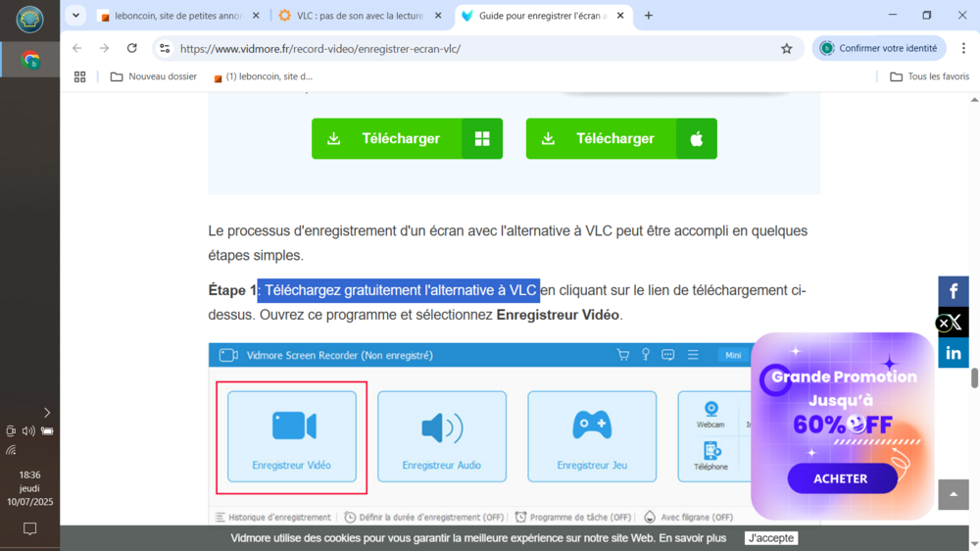Open the tab search dropdown arrow
This screenshot has width=980, height=551.
(x=75, y=16)
